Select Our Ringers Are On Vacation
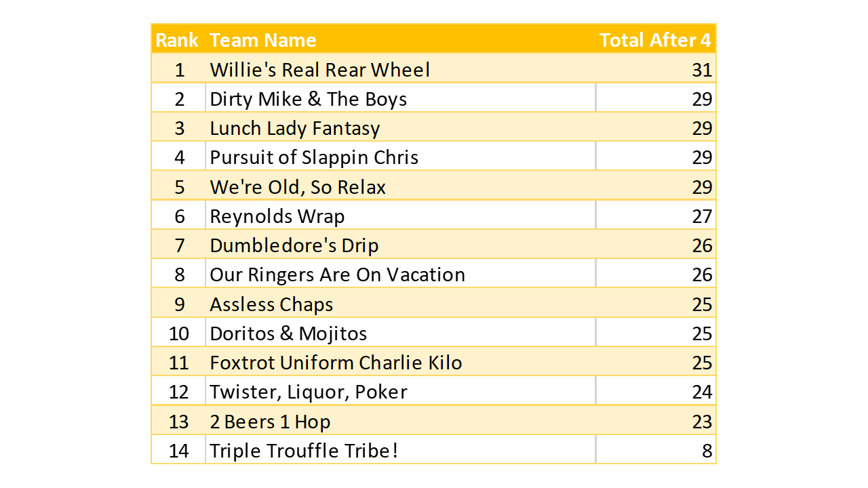868x488 pixels. (338, 274)
